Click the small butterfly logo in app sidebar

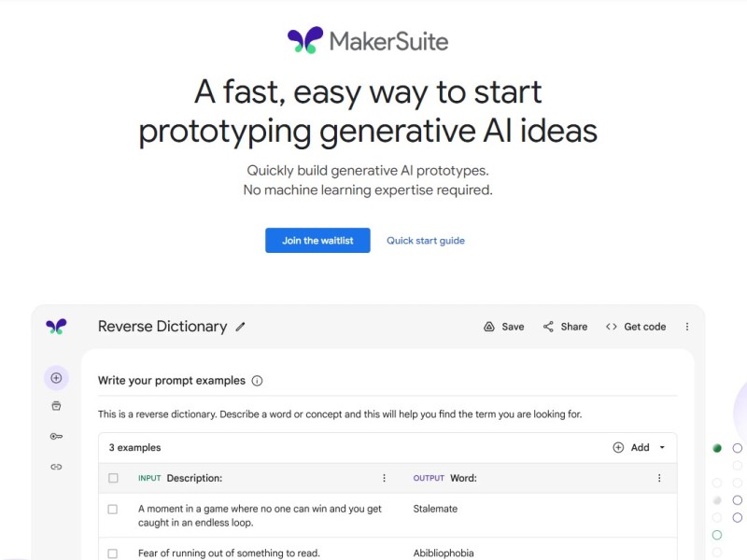pos(56,327)
